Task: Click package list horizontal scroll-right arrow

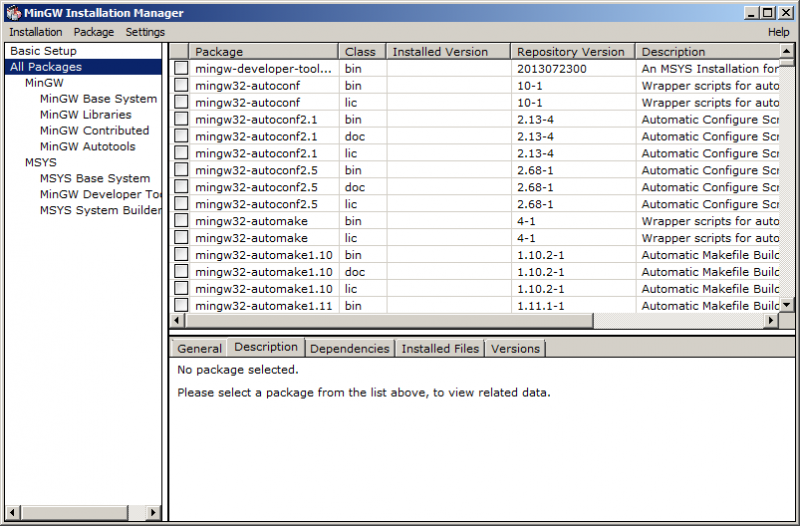Action: (x=771, y=320)
